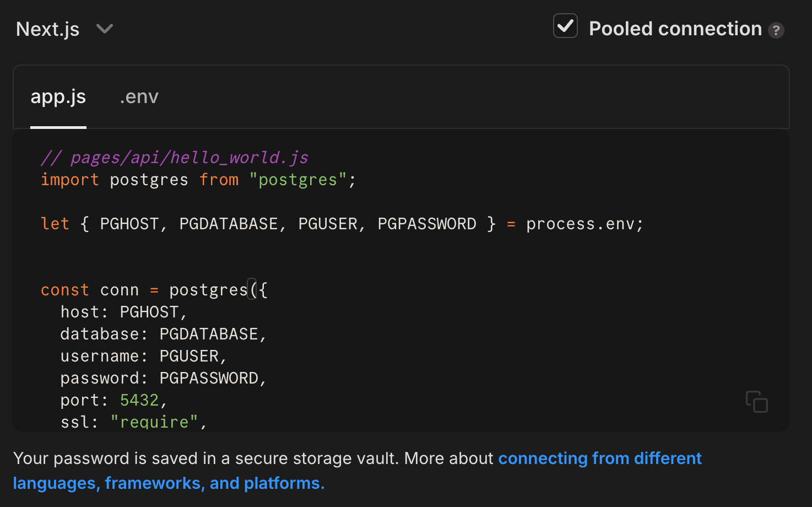The height and width of the screenshot is (507, 812).
Task: Open the connecting from different languages link
Action: click(599, 458)
